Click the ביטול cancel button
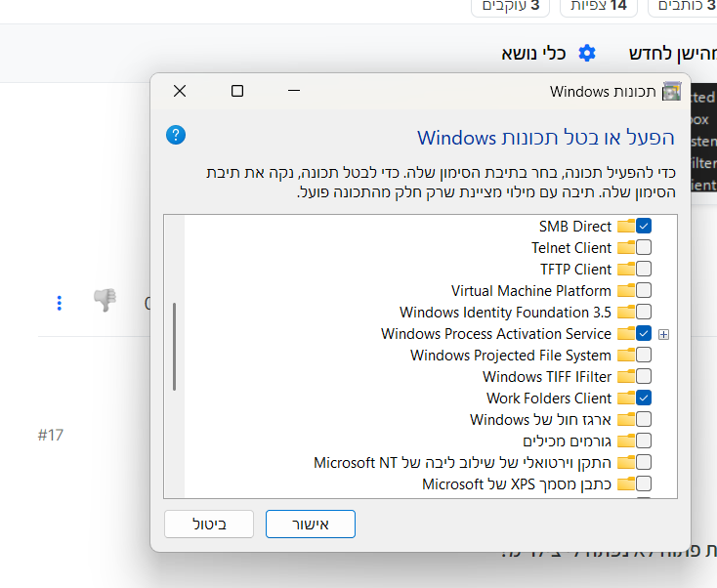This screenshot has height=588, width=717. tap(209, 524)
